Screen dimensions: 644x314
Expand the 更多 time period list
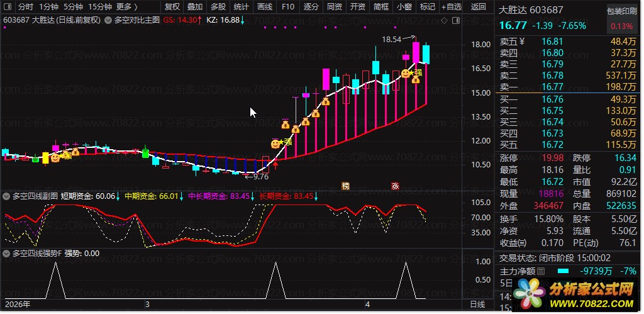tap(127, 6)
